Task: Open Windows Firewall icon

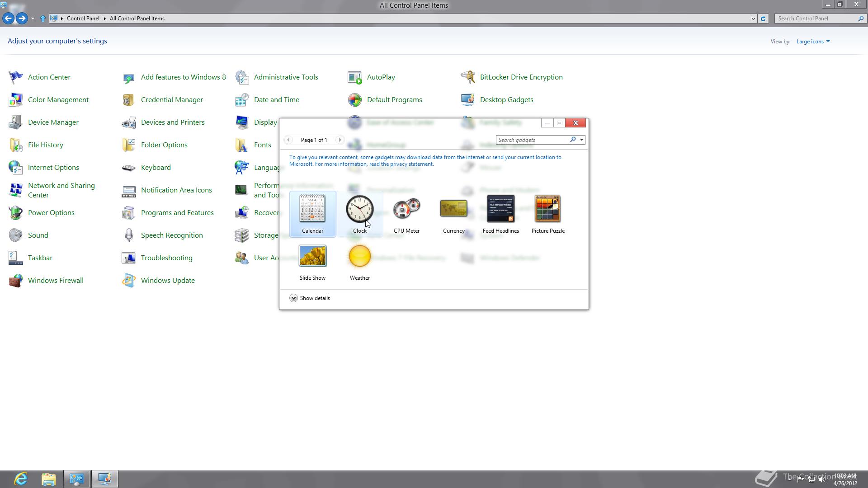Action: pos(16,281)
